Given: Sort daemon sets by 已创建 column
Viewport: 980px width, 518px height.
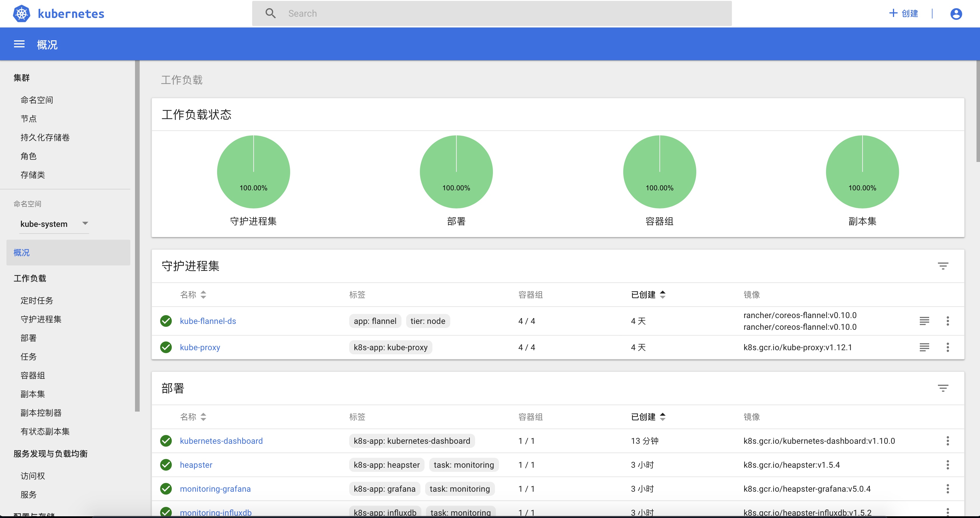Looking at the screenshot, I should [x=648, y=295].
